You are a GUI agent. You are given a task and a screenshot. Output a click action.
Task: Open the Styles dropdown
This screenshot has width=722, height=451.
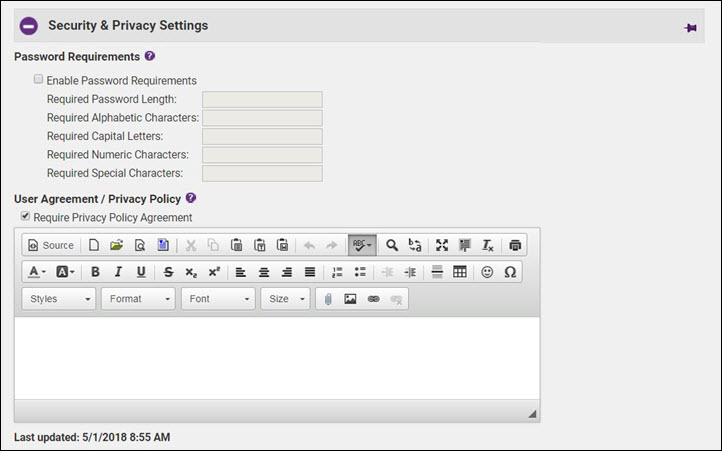[x=59, y=299]
